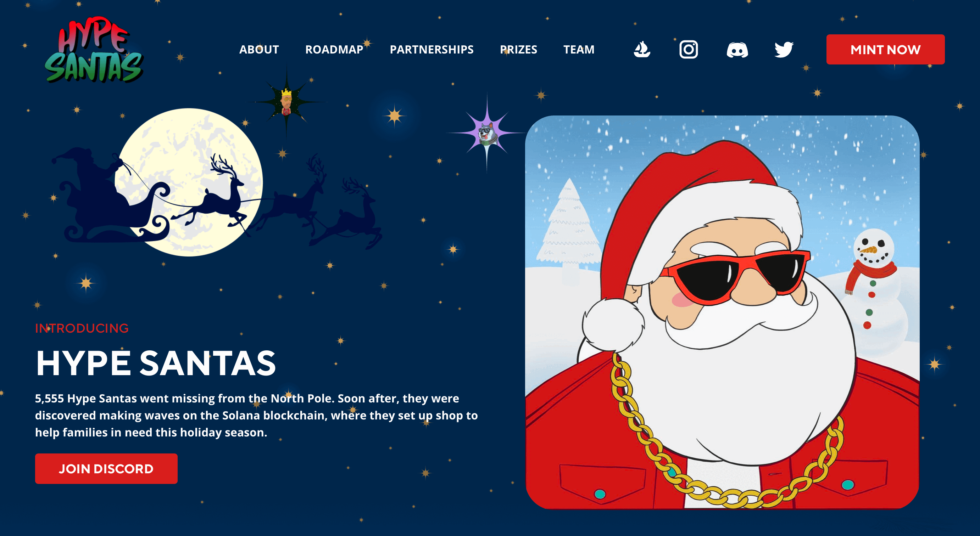This screenshot has width=980, height=536.
Task: View the Prizes menu link
Action: pos(518,49)
